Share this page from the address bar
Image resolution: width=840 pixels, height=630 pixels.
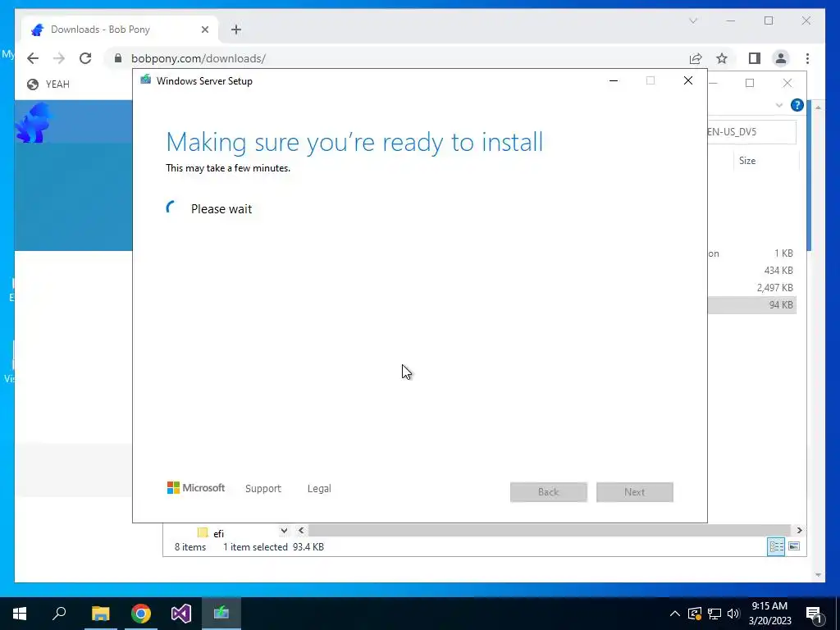pyautogui.click(x=696, y=58)
